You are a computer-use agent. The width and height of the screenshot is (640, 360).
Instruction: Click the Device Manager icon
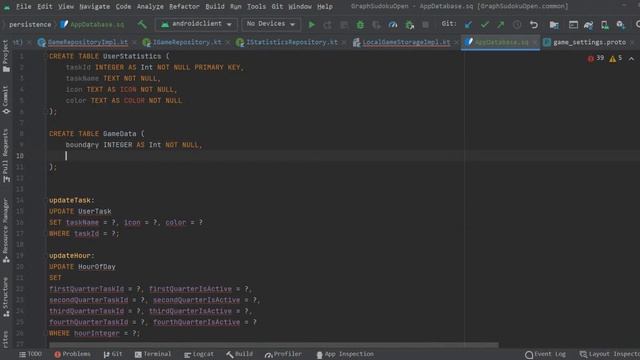coord(604,25)
